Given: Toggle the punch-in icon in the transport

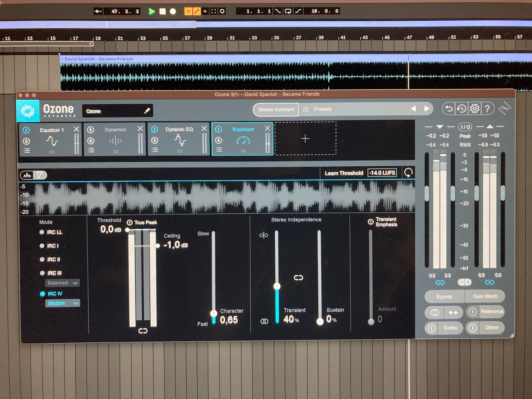Looking at the screenshot, I should tap(278, 11).
